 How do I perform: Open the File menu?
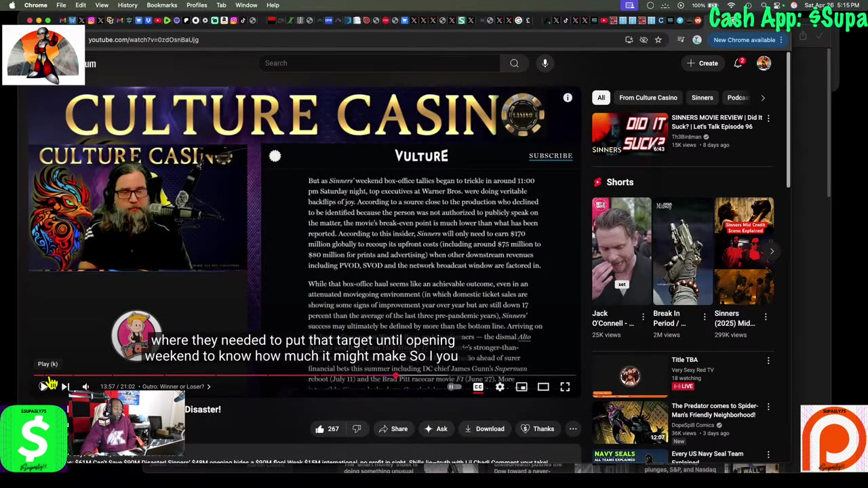pyautogui.click(x=61, y=5)
